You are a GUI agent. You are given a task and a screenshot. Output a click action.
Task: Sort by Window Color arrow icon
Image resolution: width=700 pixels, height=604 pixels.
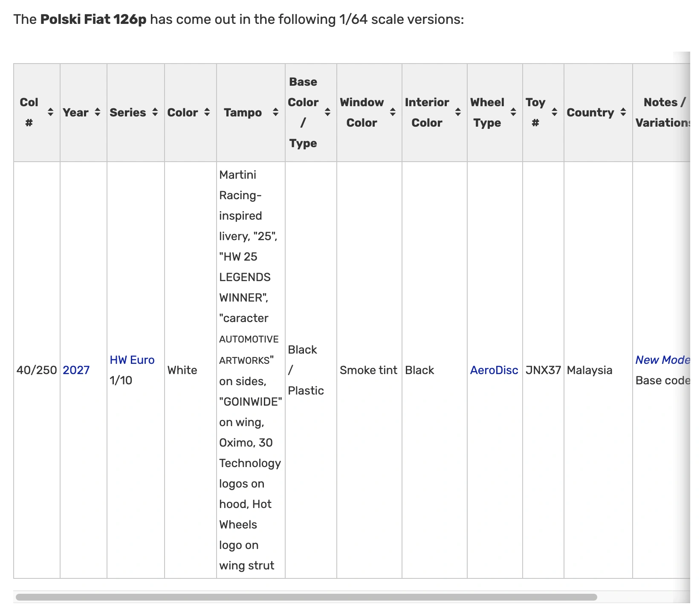393,113
